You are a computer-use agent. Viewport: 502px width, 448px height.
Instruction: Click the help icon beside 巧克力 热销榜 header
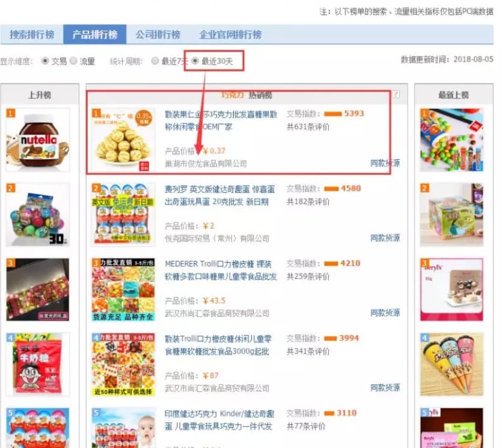coord(396,94)
